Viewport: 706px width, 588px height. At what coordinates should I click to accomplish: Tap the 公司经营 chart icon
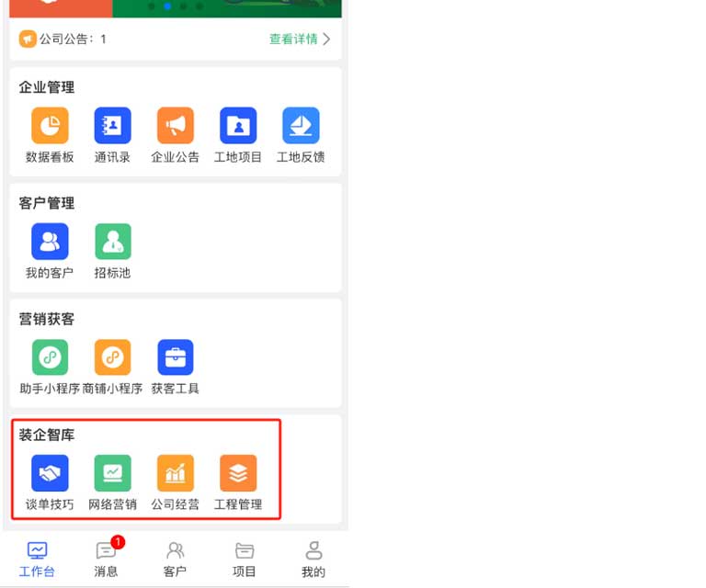pos(175,473)
